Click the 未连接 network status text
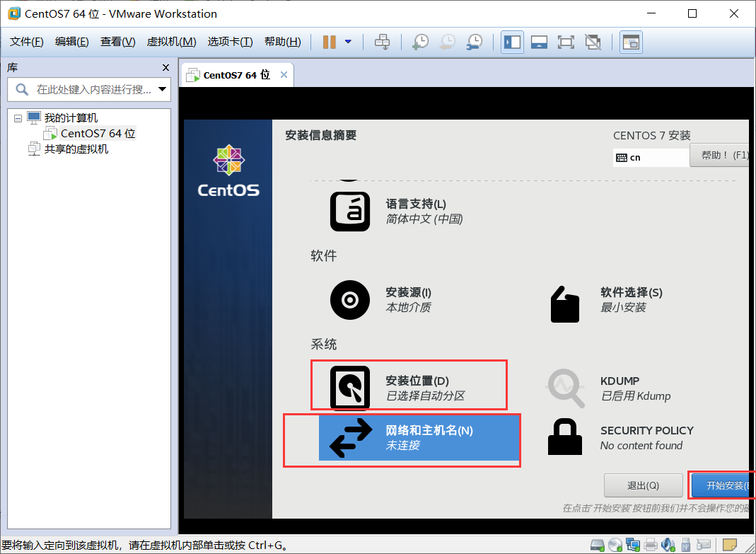Viewport: 756px width, 554px height. (x=402, y=445)
